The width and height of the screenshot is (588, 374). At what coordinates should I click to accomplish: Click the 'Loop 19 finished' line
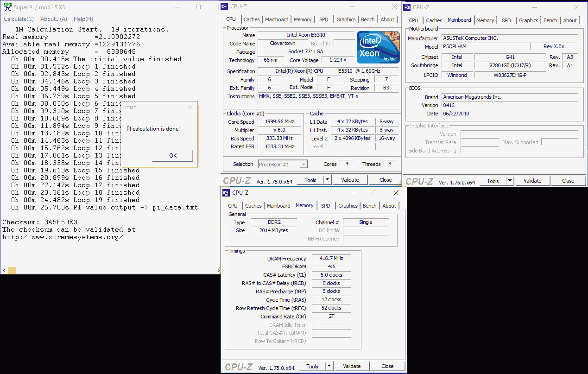pyautogui.click(x=76, y=200)
